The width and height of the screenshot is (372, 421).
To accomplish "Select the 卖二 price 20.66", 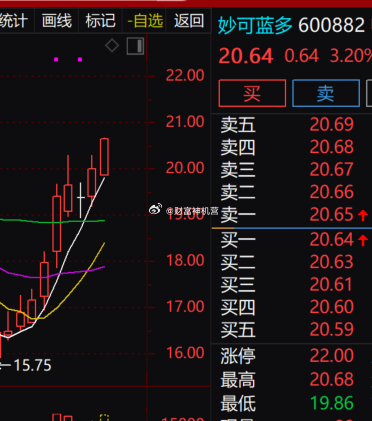I will coord(331,192).
